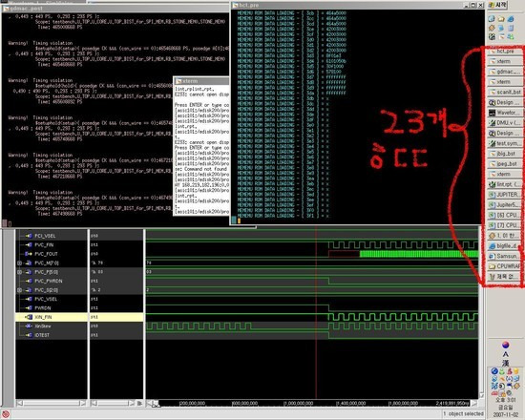Switch to gdmac taskbar button
Viewport: 525px width, 420px height.
point(505,72)
